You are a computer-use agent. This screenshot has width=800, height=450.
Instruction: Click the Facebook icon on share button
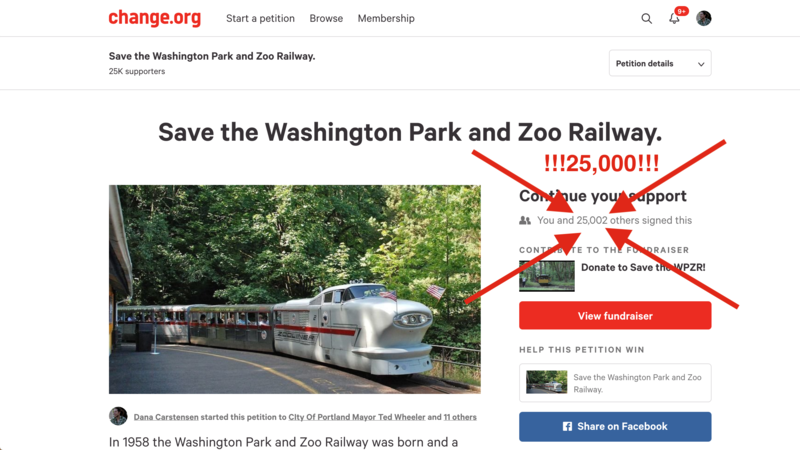pyautogui.click(x=567, y=426)
